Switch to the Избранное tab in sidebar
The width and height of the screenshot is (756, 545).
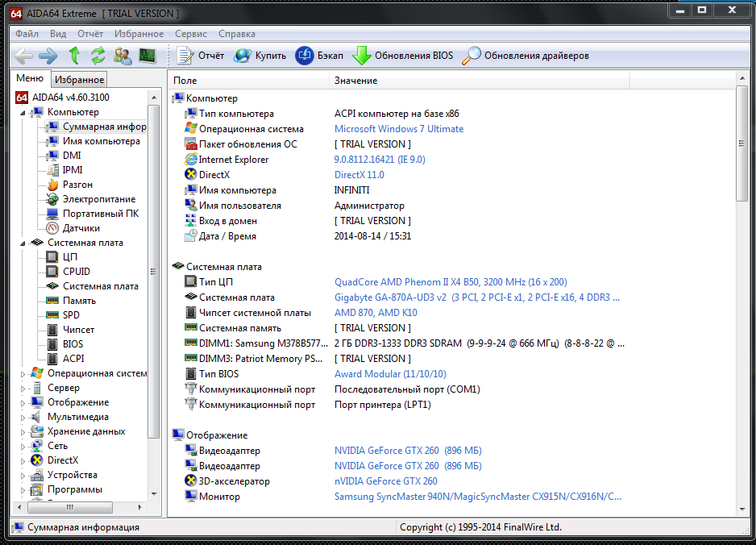click(79, 80)
